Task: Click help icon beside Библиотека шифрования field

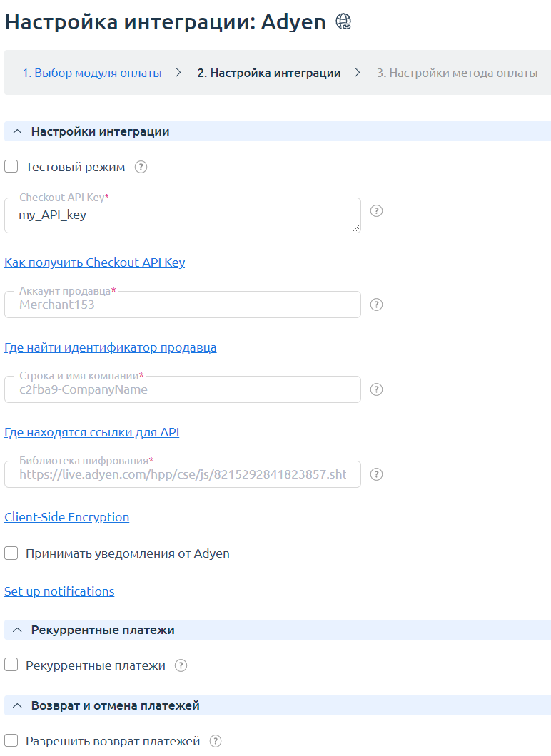Action: (x=377, y=474)
